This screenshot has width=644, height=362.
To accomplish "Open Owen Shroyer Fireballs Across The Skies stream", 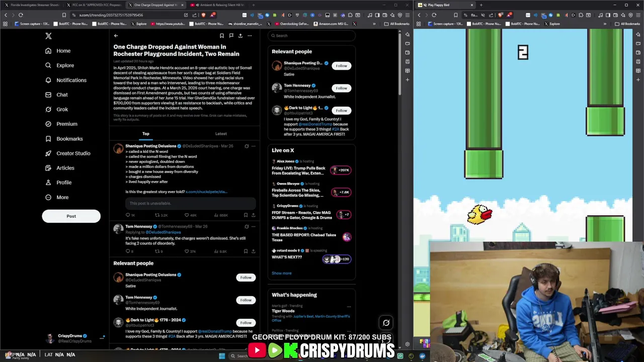I will (311, 190).
